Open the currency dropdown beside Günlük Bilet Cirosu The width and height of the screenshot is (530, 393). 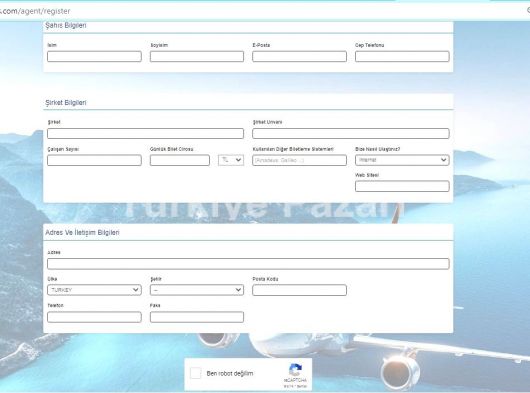coord(231,160)
